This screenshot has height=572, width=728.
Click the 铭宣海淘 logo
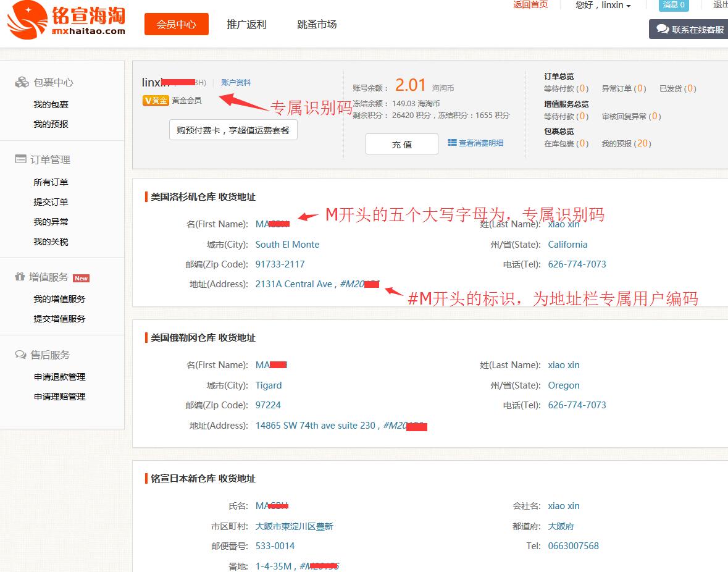tap(66, 20)
